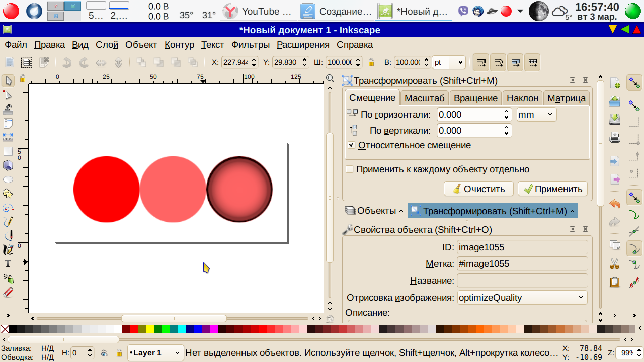Toggle the Относительное смещение checkbox

click(351, 145)
